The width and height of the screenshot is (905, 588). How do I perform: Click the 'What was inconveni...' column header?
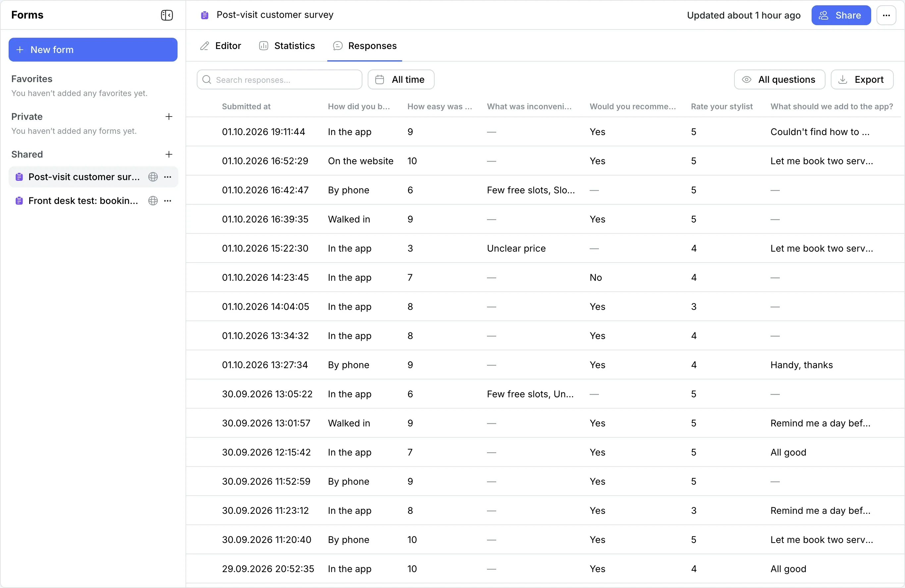529,107
